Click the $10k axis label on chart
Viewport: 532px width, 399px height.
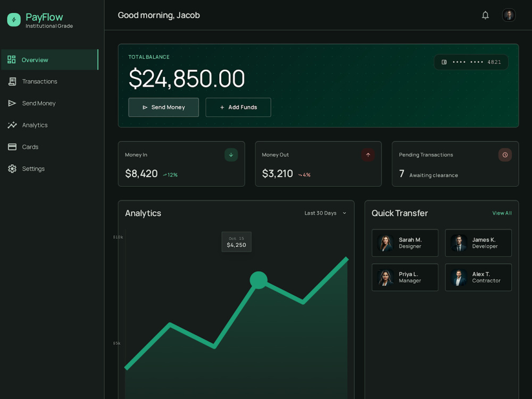coord(118,237)
